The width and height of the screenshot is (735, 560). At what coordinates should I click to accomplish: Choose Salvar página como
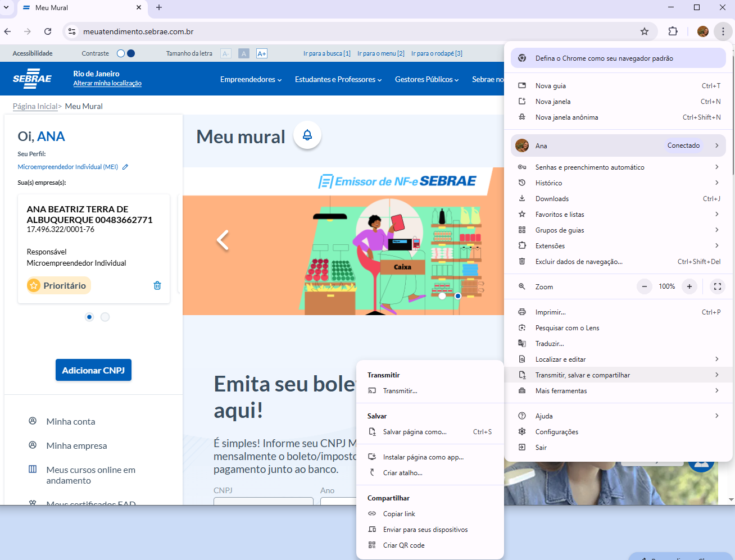(x=430, y=431)
